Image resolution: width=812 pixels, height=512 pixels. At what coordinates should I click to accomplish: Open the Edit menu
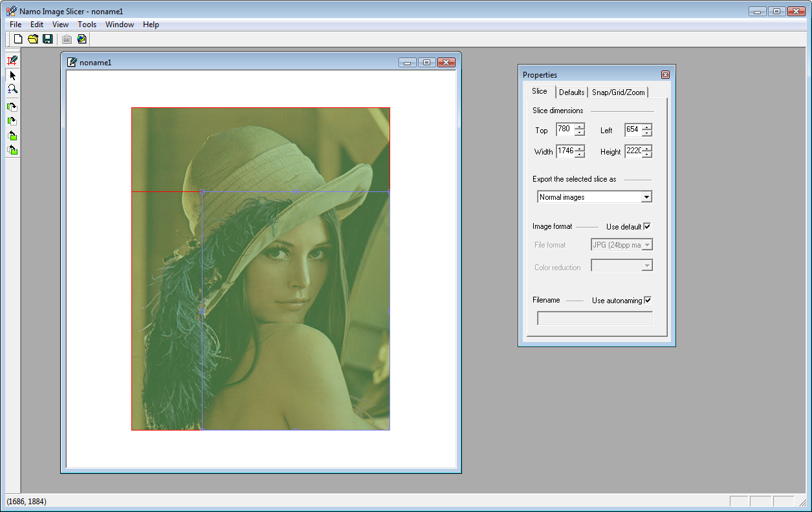[37, 25]
